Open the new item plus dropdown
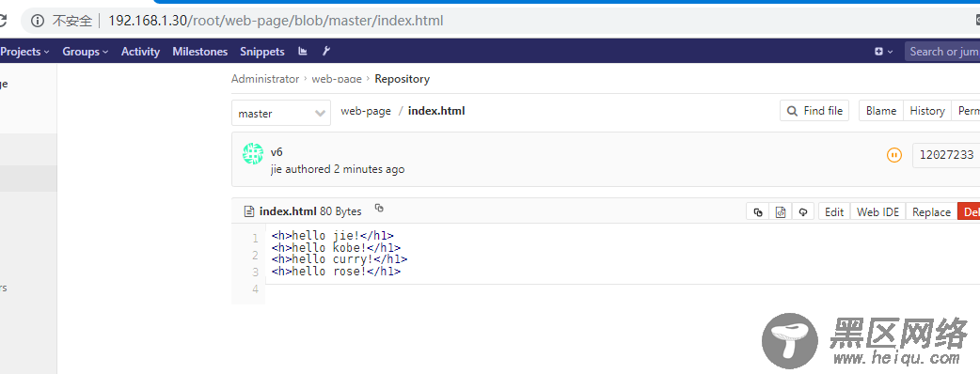Screen dimensions: 980x374 (884, 52)
